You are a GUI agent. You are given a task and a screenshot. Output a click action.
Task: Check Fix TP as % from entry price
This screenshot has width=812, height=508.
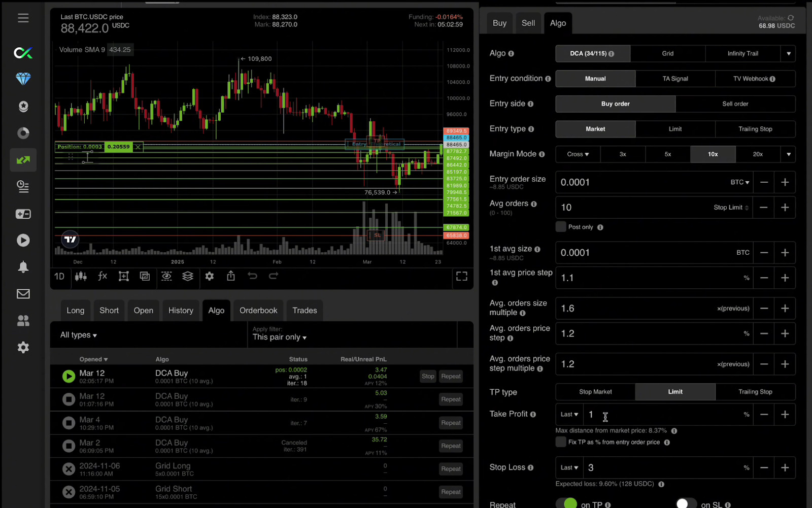coord(561,442)
